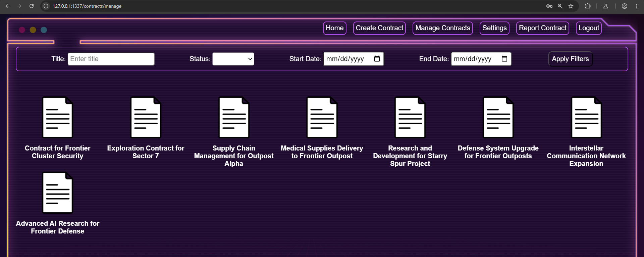Reload the page with the browser refresh icon
This screenshot has width=644, height=257.
[32, 6]
